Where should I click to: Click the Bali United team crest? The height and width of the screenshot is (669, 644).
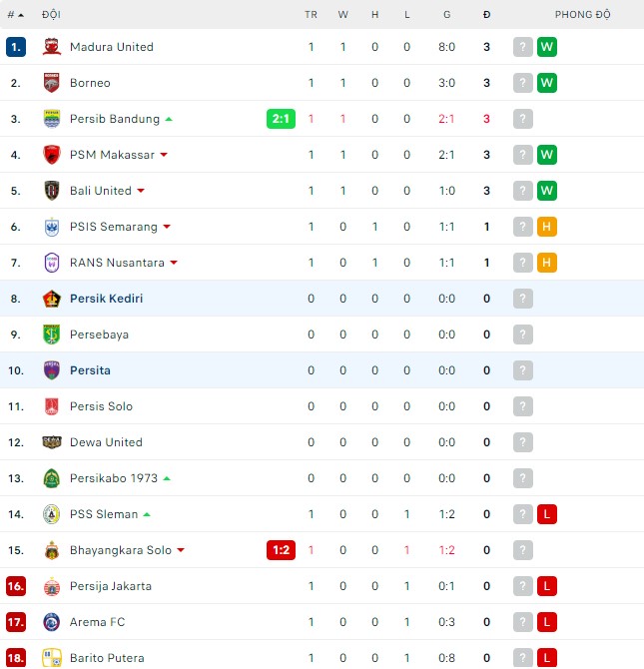(x=52, y=191)
